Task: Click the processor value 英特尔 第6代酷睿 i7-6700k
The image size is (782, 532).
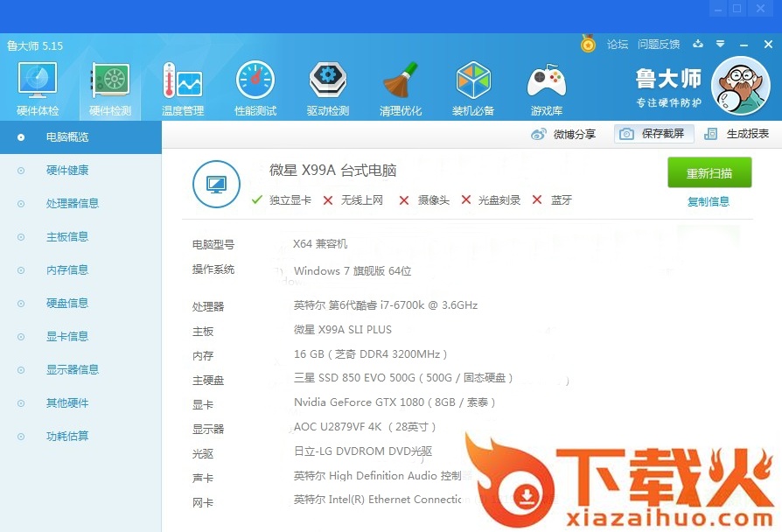Action: tap(386, 304)
